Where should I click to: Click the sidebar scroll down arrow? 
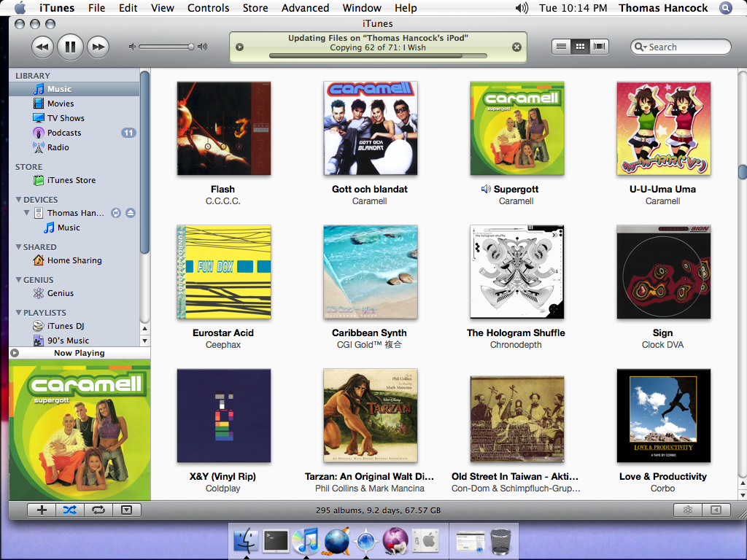[145, 341]
